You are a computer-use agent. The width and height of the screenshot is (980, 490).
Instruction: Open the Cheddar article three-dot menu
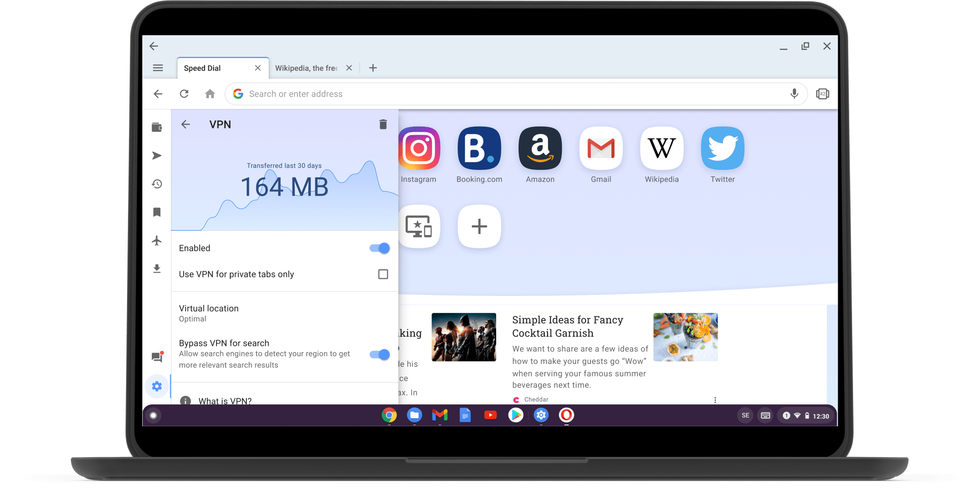tap(715, 400)
